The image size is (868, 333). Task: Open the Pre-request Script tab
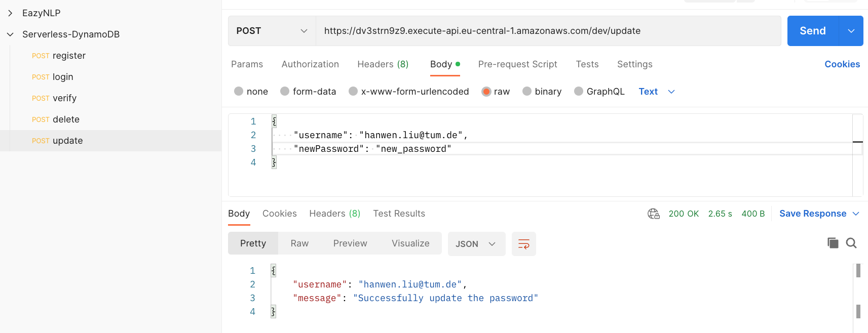click(517, 64)
